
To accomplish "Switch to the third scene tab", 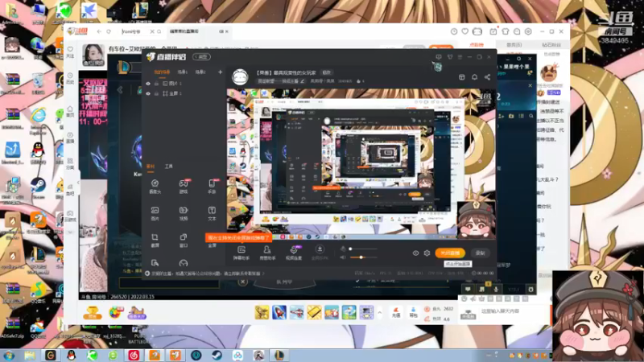I will (200, 72).
